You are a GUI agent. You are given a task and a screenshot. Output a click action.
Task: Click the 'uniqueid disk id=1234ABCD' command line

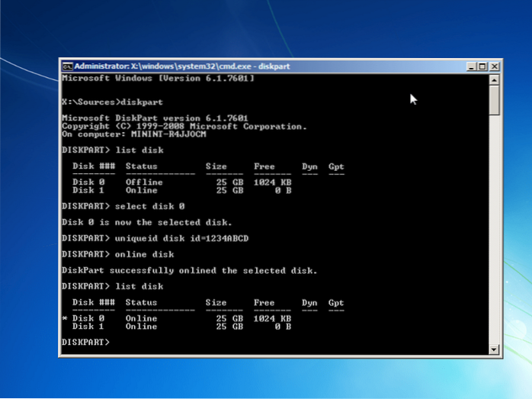(x=155, y=238)
